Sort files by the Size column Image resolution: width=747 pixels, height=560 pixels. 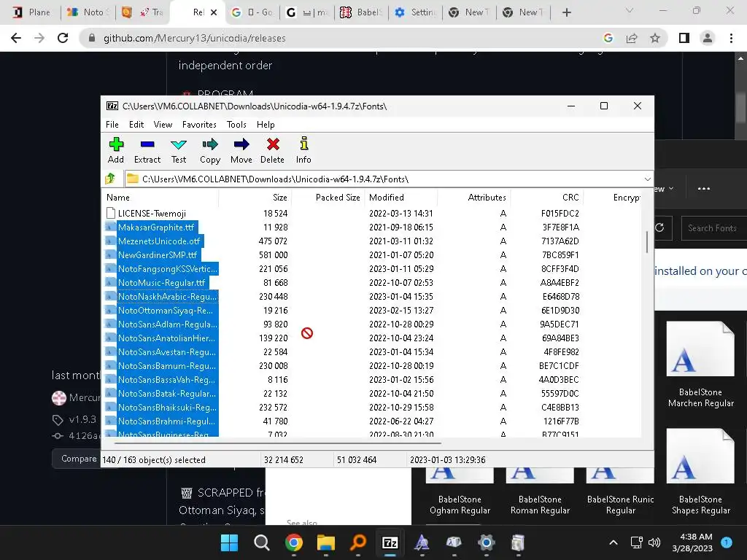pyautogui.click(x=255, y=197)
